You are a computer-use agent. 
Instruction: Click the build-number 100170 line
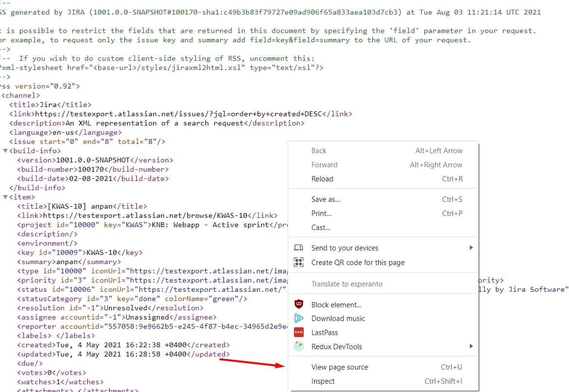tap(93, 169)
